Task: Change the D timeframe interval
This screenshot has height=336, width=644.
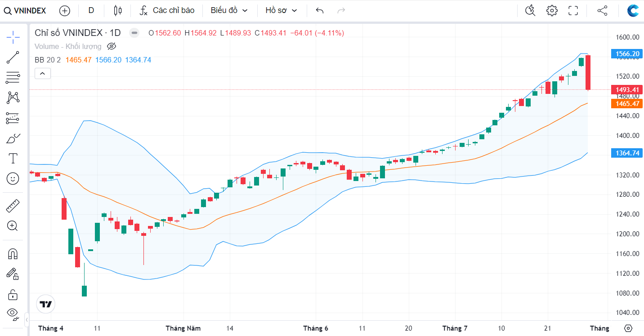Action: 91,10
